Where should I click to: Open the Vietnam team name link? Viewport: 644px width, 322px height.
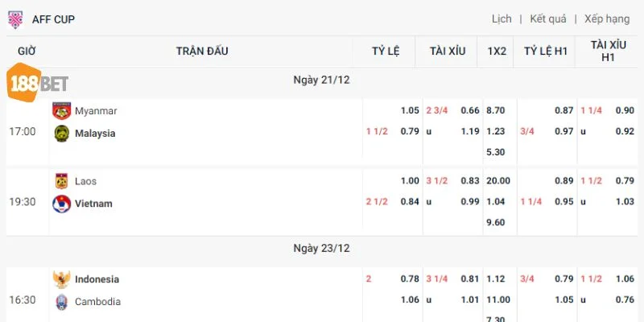[x=93, y=204]
